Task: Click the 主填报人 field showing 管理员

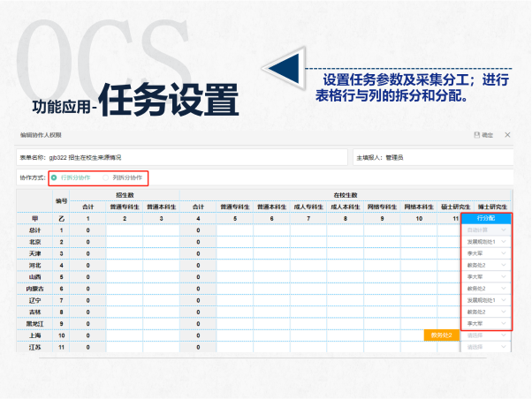Action: tap(431, 157)
